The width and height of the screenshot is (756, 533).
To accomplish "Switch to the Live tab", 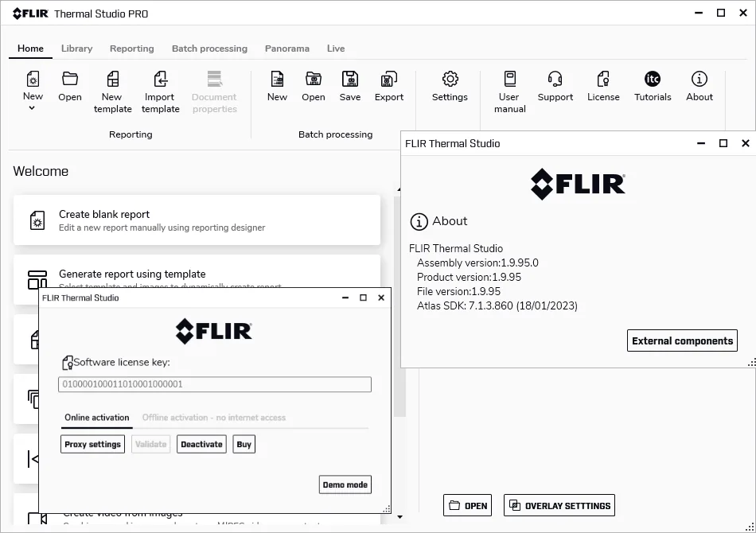I will [336, 49].
